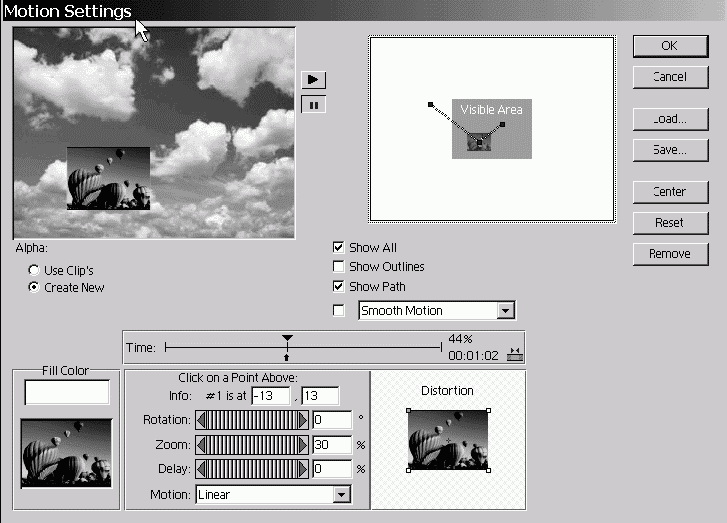727x523 pixels.
Task: Click the Zoom slider right arrow
Action: click(x=304, y=445)
